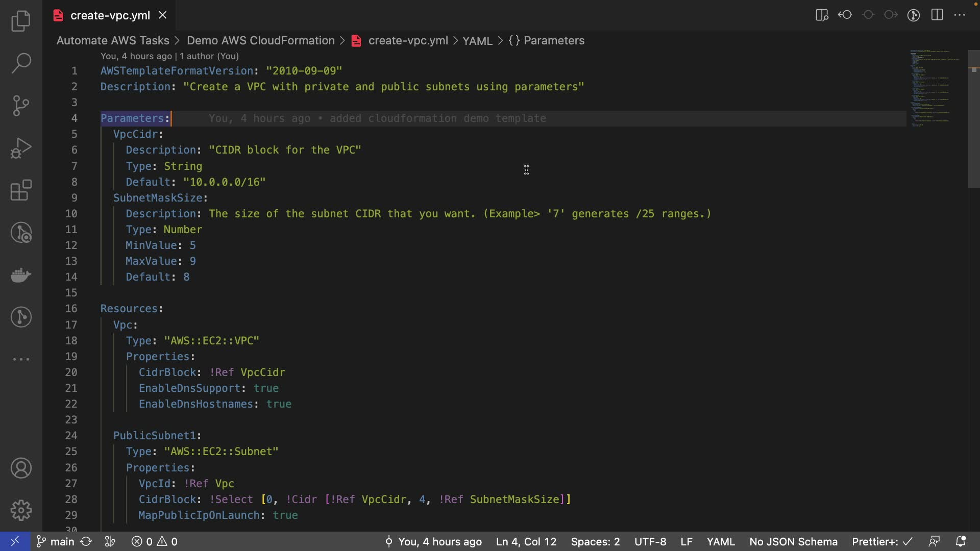Open Run and Debug view
This screenshot has height=551, width=980.
(x=21, y=148)
